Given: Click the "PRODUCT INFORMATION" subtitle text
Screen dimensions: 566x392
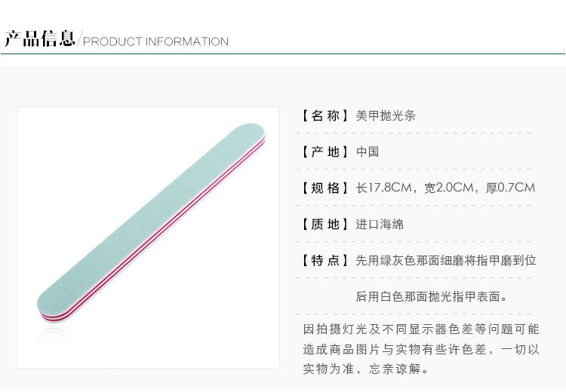Looking at the screenshot, I should click(155, 41).
